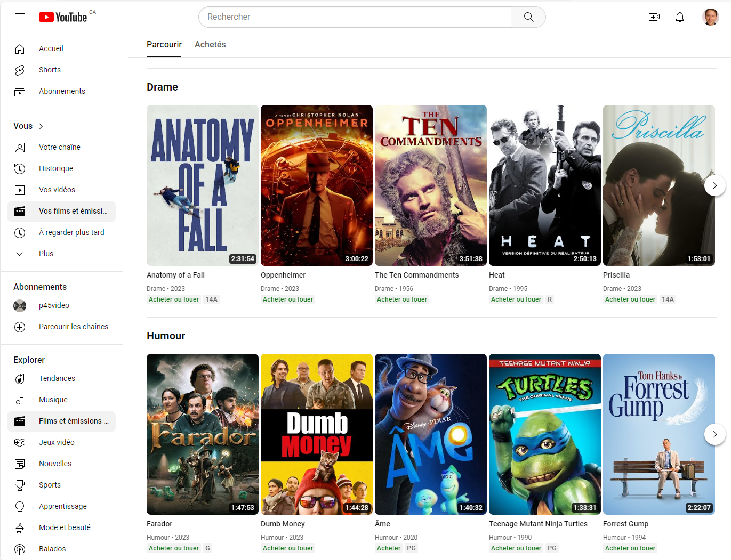
Task: Open the notifications bell
Action: coord(680,17)
